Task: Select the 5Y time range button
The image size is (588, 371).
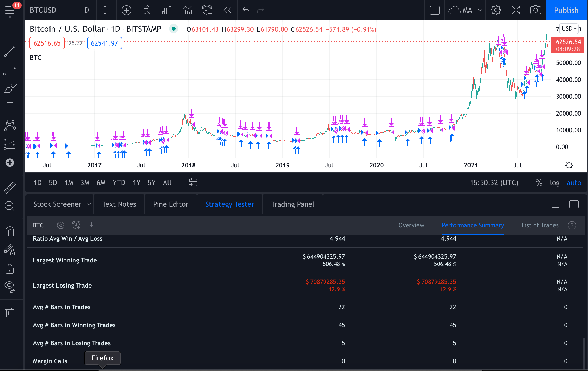Action: tap(152, 183)
